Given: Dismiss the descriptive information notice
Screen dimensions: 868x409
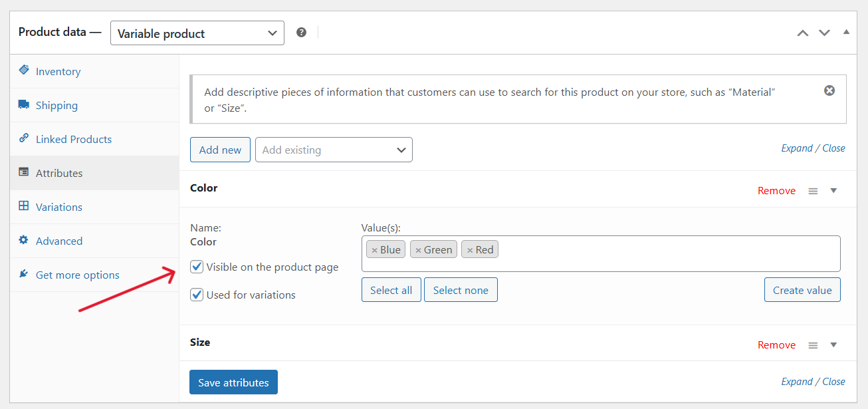Looking at the screenshot, I should coord(829,90).
